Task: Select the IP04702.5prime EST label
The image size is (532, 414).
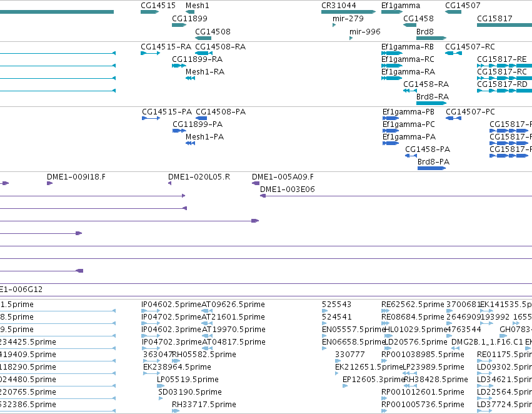Action: (172, 317)
